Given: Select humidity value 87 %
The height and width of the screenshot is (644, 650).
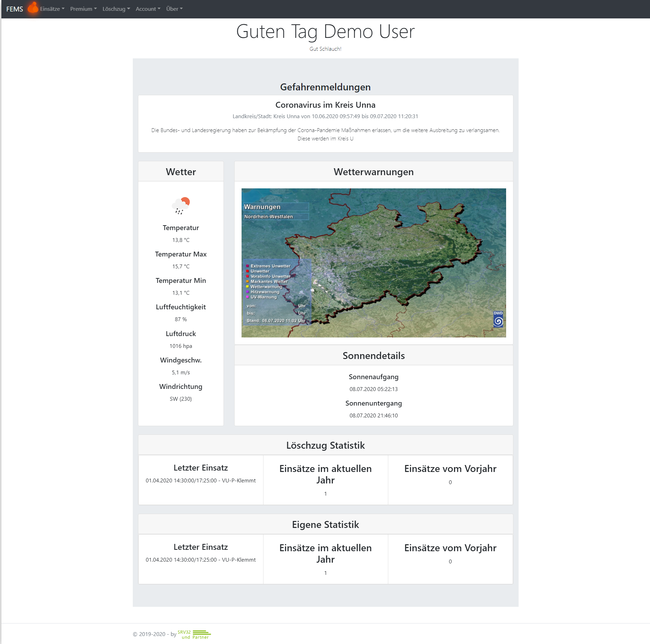Looking at the screenshot, I should click(x=181, y=319).
